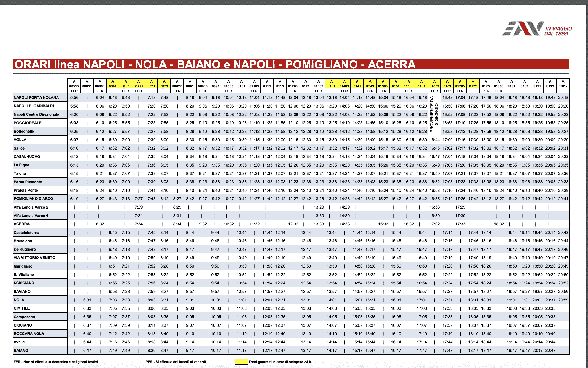Screen dimensions: 588x368
Task: Click the Treni garantiti strike legend text
Action: (x=280, y=362)
